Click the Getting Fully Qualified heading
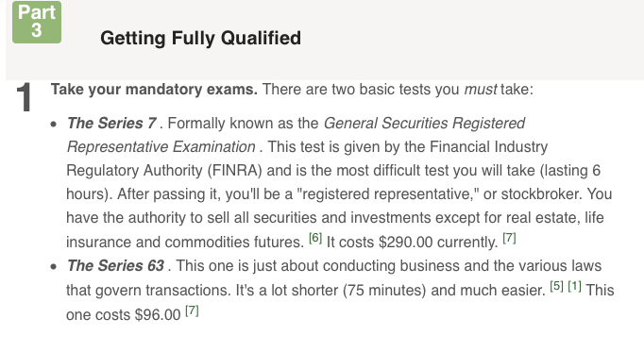 coord(200,38)
